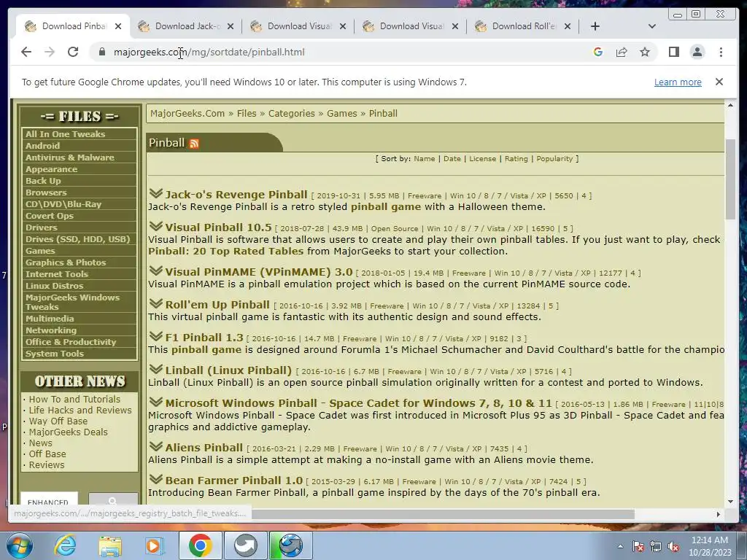The width and height of the screenshot is (747, 560).
Task: Expand F1 Pinball 1.3 arrow icon
Action: [x=155, y=337]
